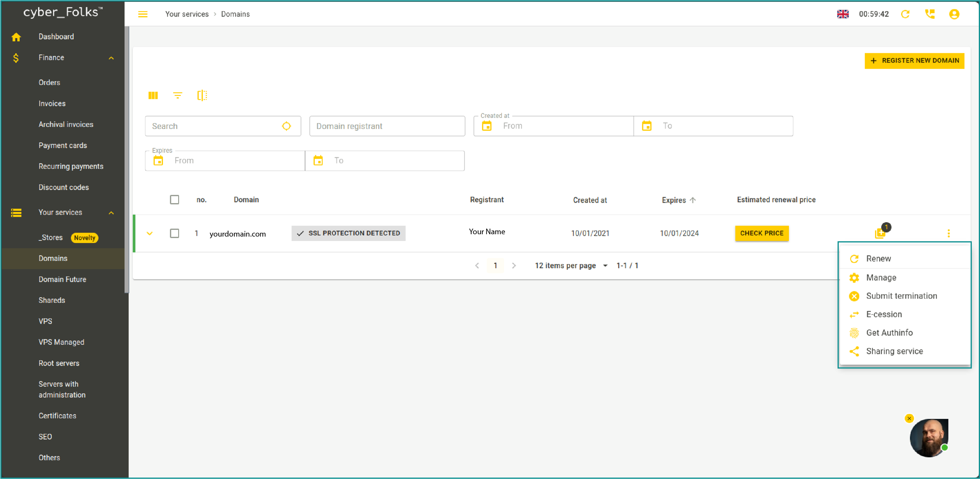Click the phone contact icon

coord(930,14)
